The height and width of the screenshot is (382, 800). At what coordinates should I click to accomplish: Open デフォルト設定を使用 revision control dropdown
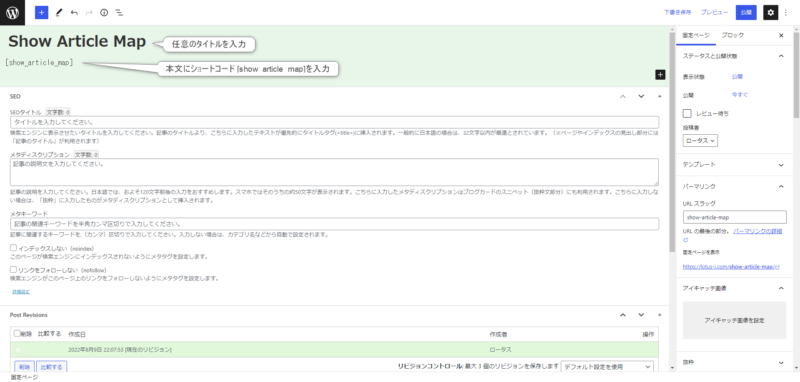click(x=607, y=367)
